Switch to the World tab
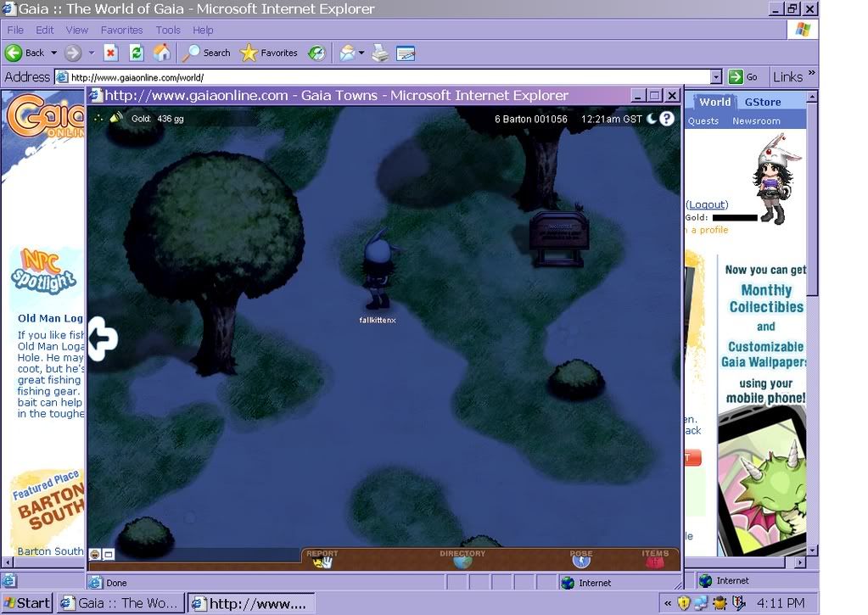The height and width of the screenshot is (615, 868). pyautogui.click(x=714, y=102)
